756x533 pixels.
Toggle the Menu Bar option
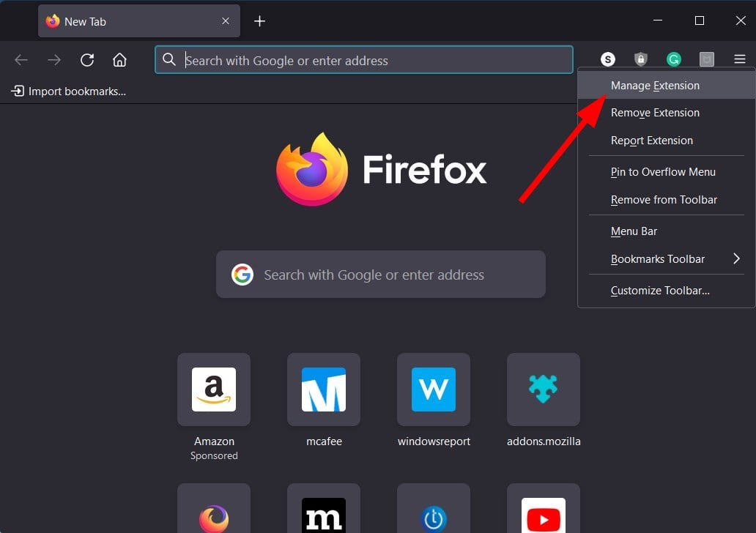coord(667,231)
